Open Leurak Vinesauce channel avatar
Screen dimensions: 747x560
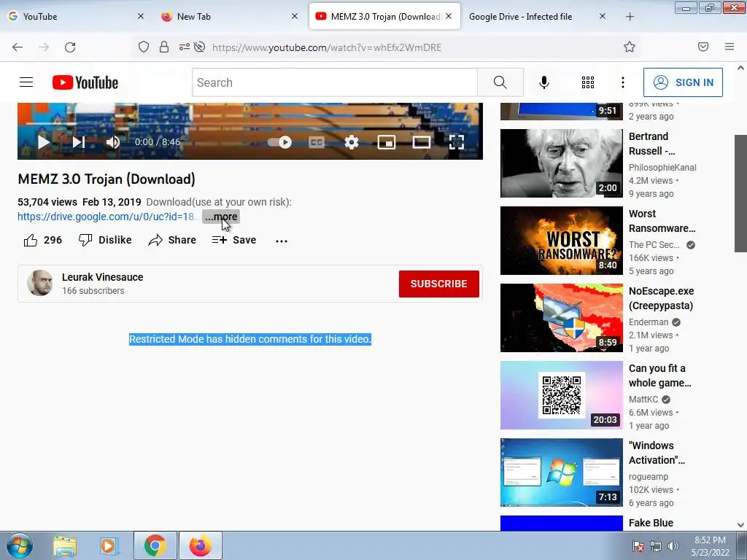coord(39,283)
